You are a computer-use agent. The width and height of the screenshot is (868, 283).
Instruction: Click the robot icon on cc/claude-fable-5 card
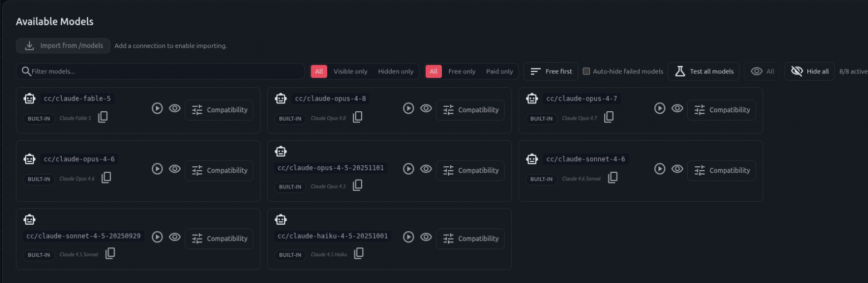[29, 99]
